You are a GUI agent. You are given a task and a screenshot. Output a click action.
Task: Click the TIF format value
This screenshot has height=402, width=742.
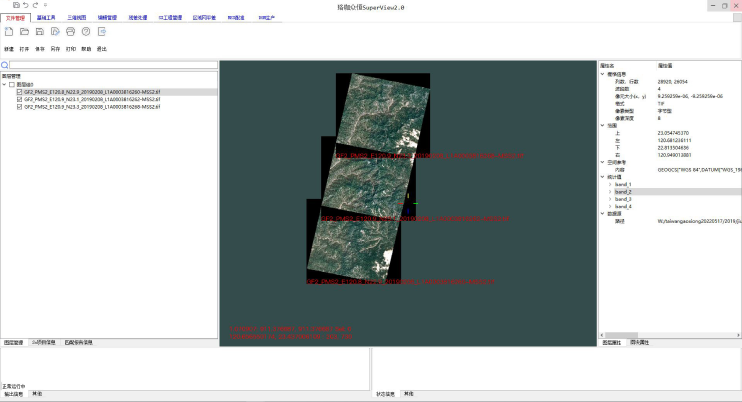point(661,104)
